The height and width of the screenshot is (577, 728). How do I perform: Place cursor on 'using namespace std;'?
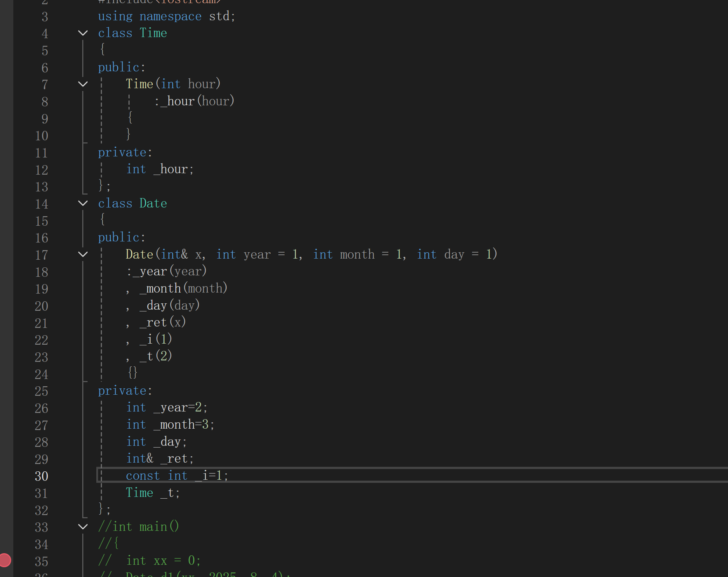click(166, 16)
